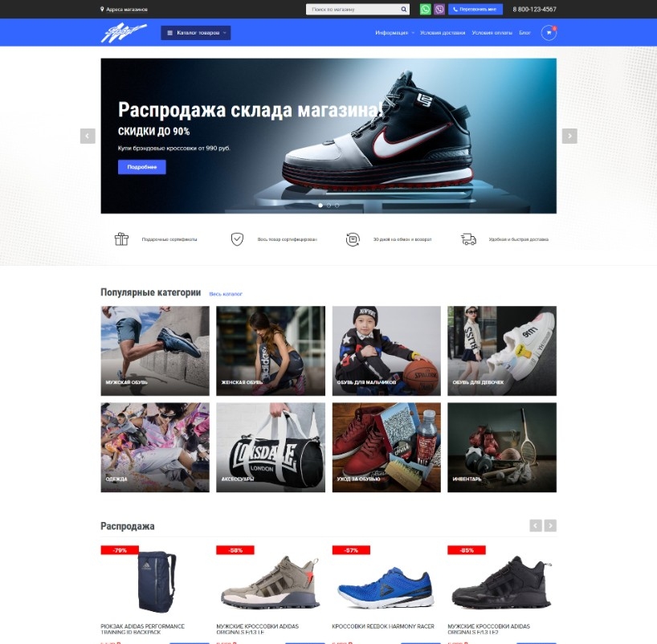Click the Viber icon in the top bar
Viewport: 657px width, 644px height.
click(439, 9)
